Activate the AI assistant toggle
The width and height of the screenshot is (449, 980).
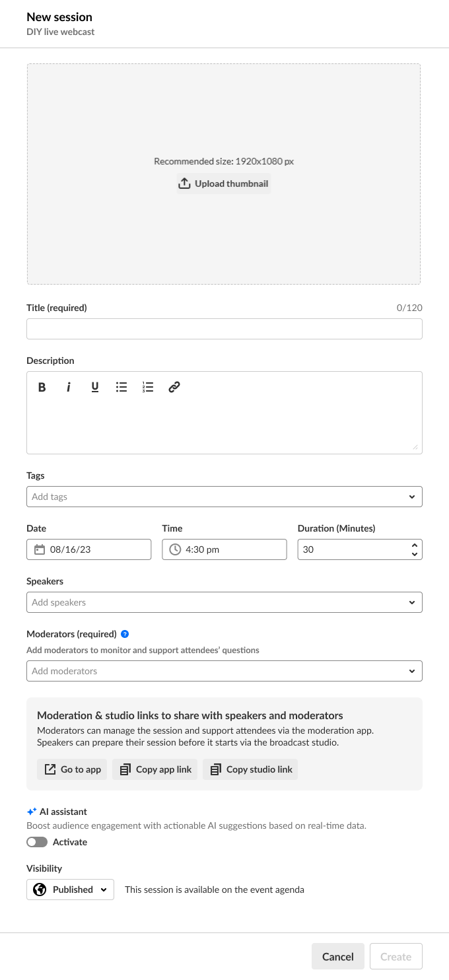pyautogui.click(x=37, y=842)
